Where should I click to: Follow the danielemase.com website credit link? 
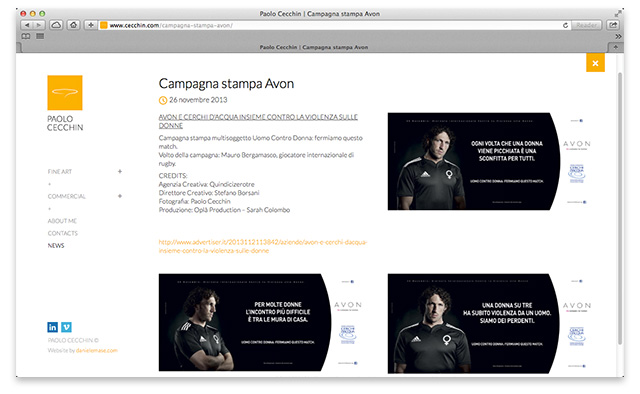pos(97,350)
